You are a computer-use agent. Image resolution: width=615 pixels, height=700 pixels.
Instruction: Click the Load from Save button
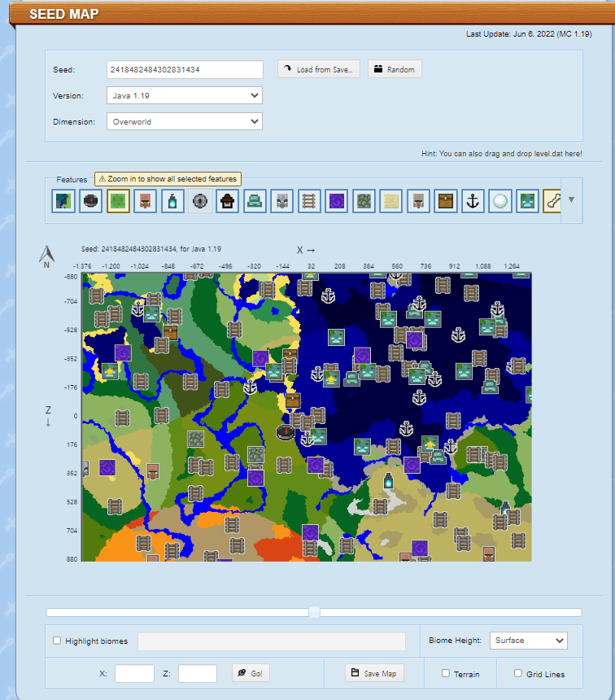coord(319,69)
